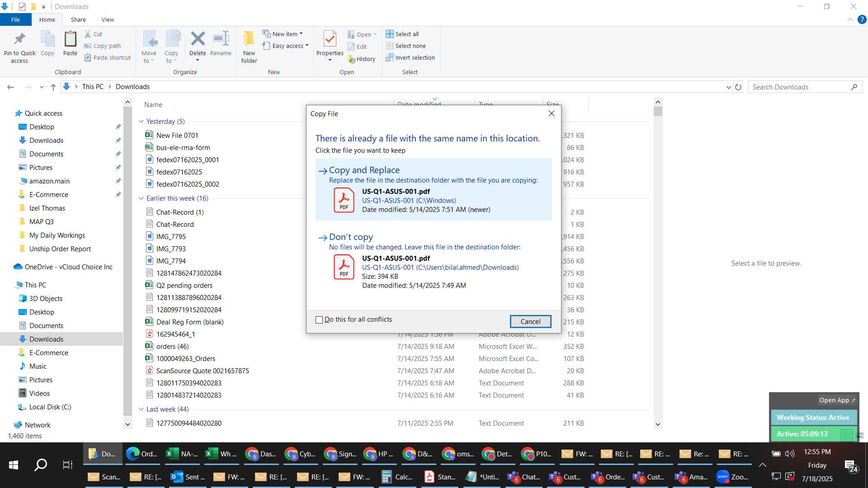Collapse the ribbon chevron
This screenshot has width=868, height=488.
tap(850, 19)
